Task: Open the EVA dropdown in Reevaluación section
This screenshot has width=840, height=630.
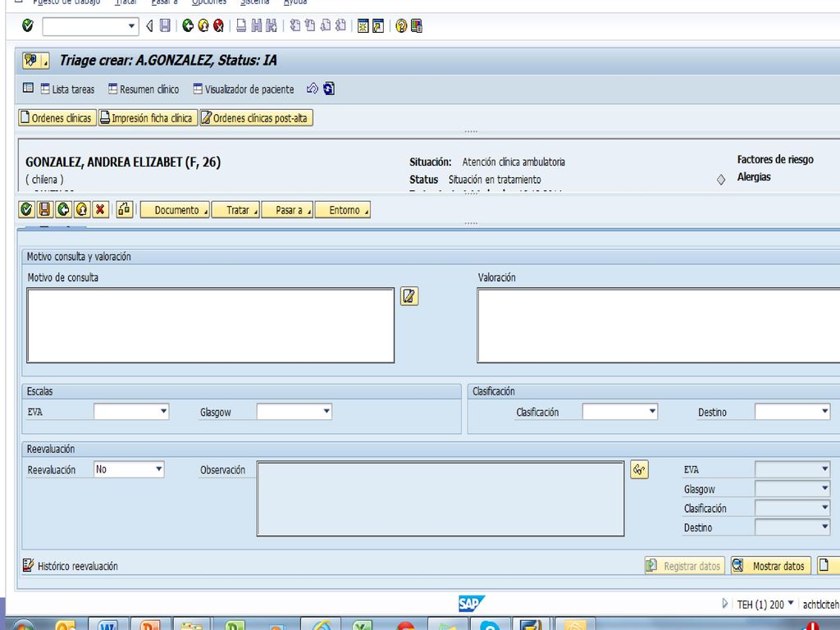Action: 825,469
